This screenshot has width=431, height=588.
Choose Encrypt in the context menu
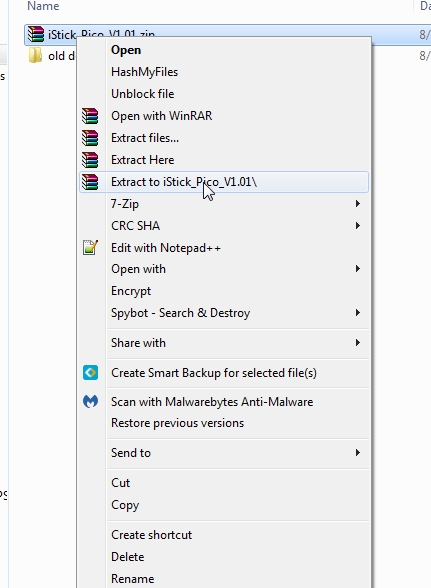(x=131, y=291)
